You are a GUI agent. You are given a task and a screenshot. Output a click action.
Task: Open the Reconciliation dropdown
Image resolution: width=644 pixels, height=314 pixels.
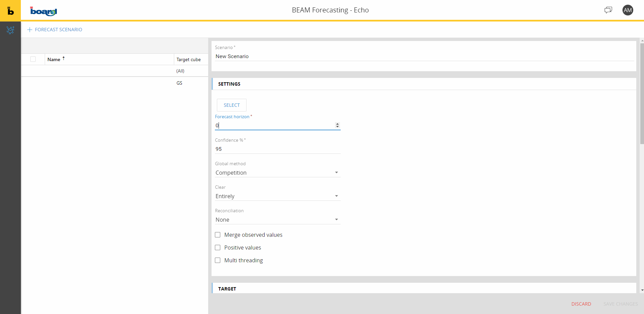(277, 220)
